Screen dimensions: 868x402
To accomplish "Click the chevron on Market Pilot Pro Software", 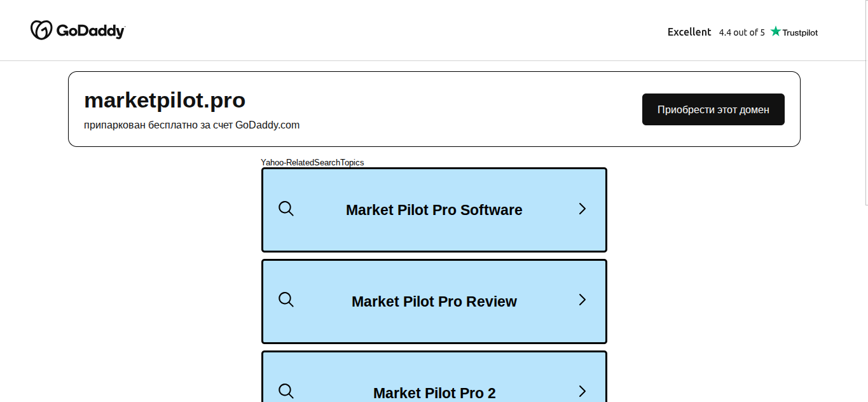I will tap(582, 209).
